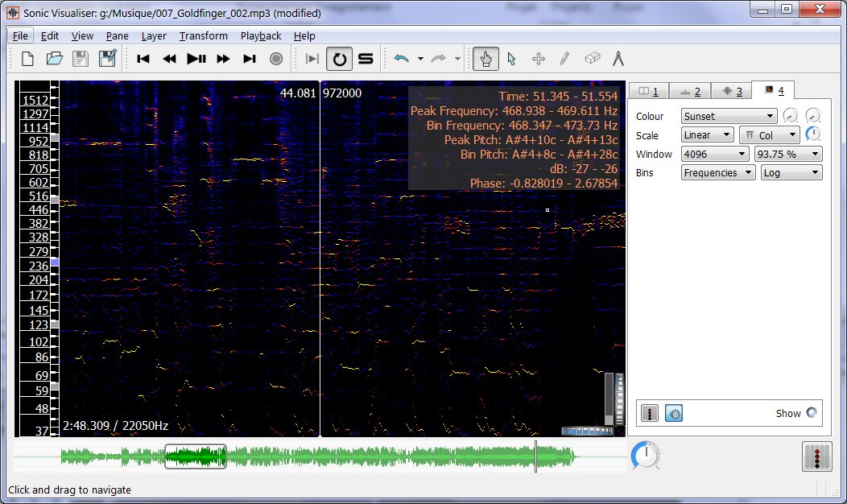Click the horizontal zoom wheel below the spectrogram
Viewport: 847px width, 504px height.
pos(587,431)
